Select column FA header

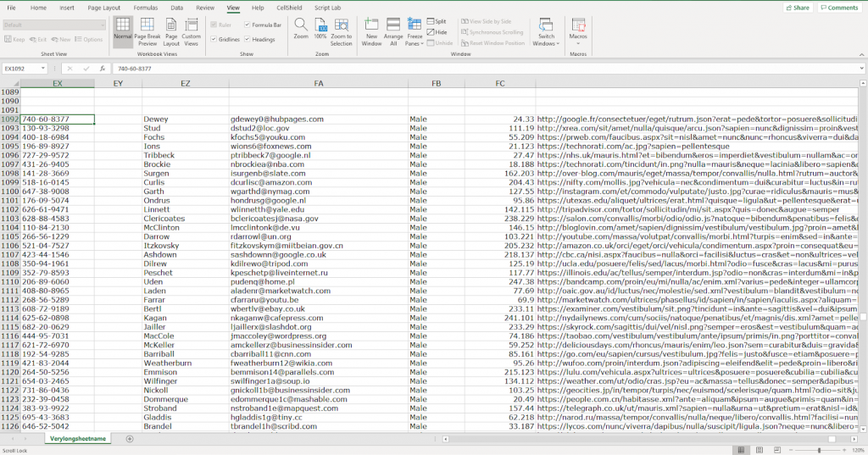319,84
